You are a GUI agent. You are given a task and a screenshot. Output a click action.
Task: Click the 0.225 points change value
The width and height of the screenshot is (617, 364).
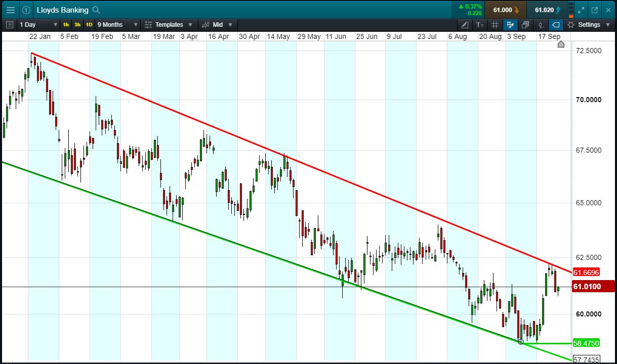coord(475,13)
